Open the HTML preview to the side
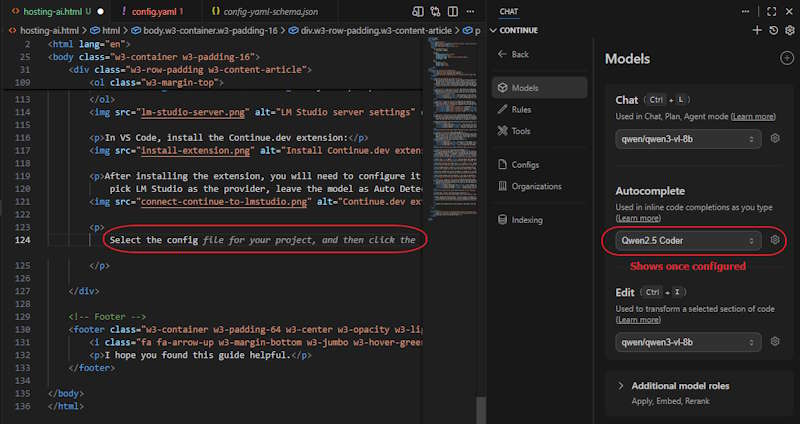The height and width of the screenshot is (424, 800). pyautogui.click(x=418, y=11)
